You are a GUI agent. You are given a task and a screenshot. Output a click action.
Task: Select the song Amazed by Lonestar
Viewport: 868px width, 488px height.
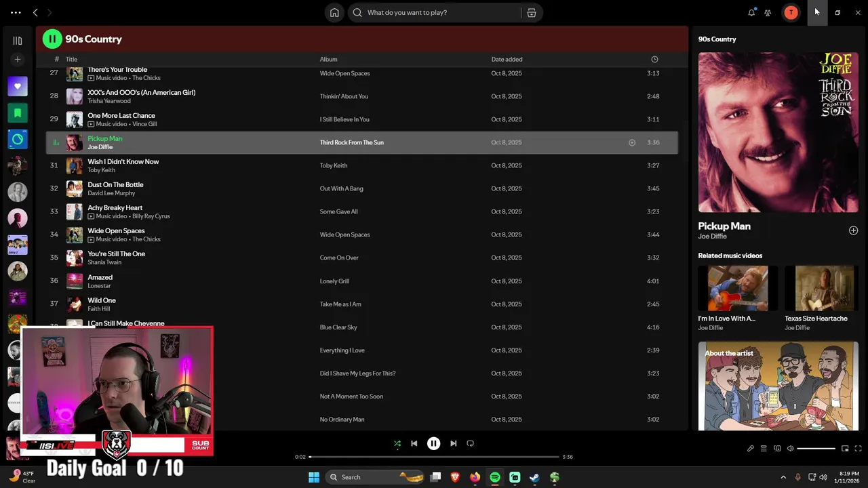[x=100, y=277]
